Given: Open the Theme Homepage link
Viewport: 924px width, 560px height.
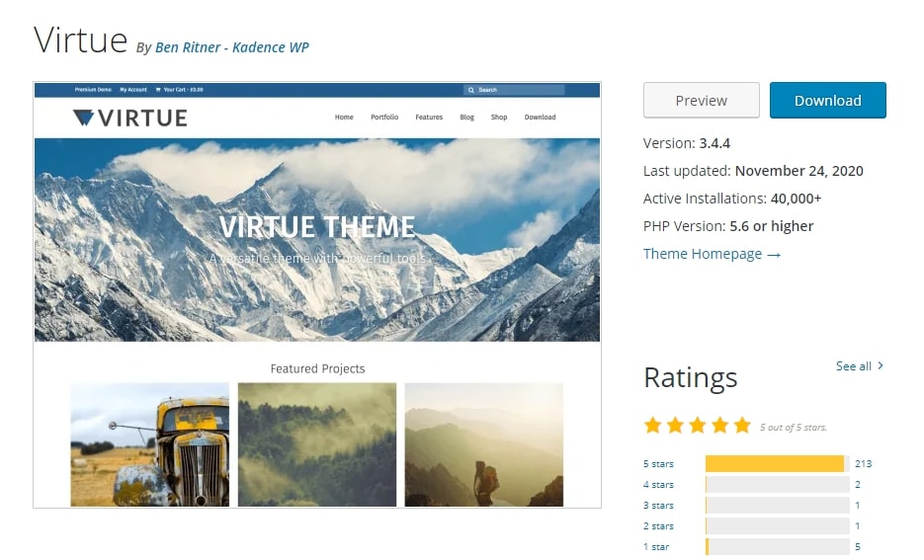Looking at the screenshot, I should (x=712, y=254).
